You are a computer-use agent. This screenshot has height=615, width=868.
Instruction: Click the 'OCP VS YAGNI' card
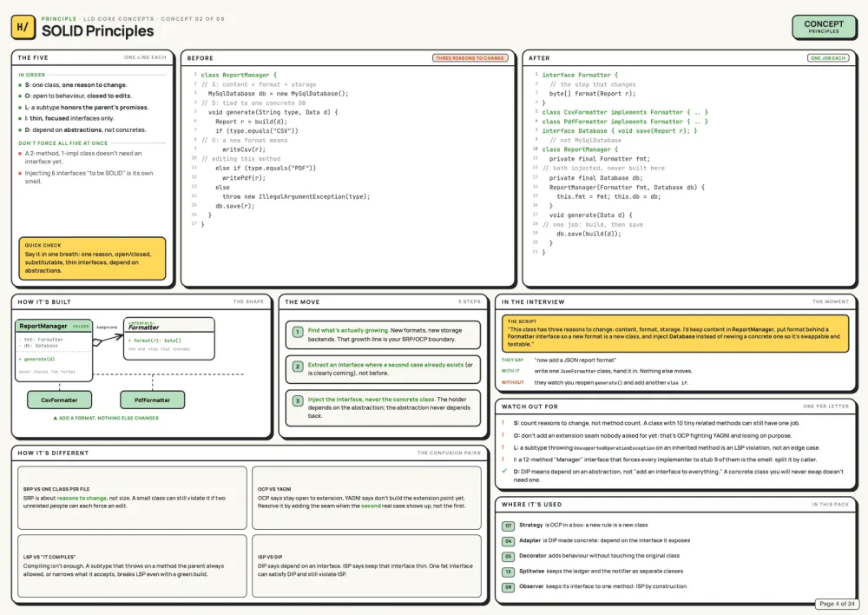tap(366, 498)
